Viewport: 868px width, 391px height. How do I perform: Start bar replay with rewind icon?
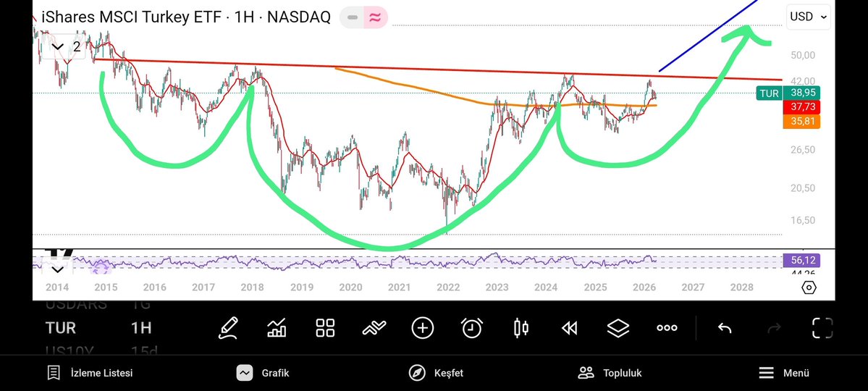click(569, 329)
